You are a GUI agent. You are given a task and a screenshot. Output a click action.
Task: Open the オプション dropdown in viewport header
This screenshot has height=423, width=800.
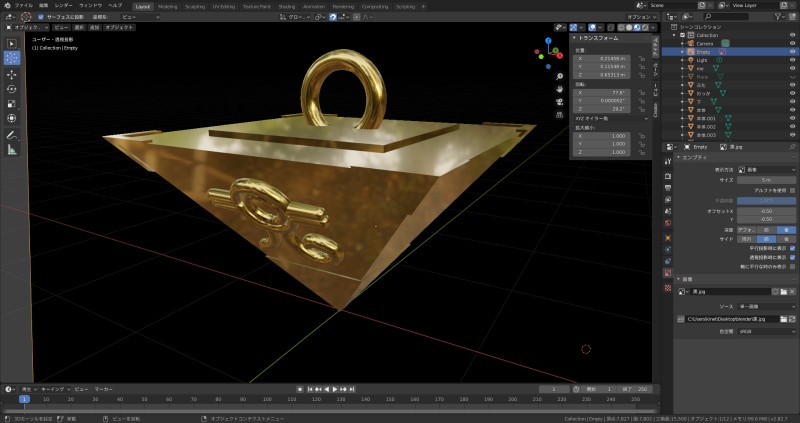tap(642, 17)
